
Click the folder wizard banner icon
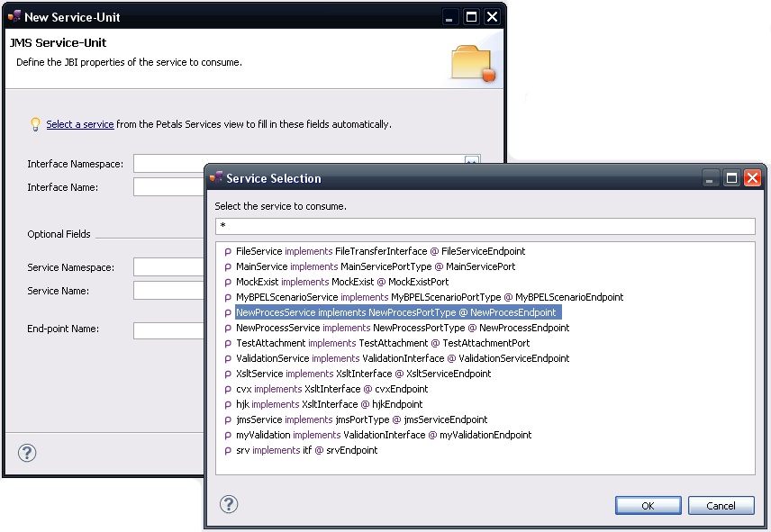(473, 63)
